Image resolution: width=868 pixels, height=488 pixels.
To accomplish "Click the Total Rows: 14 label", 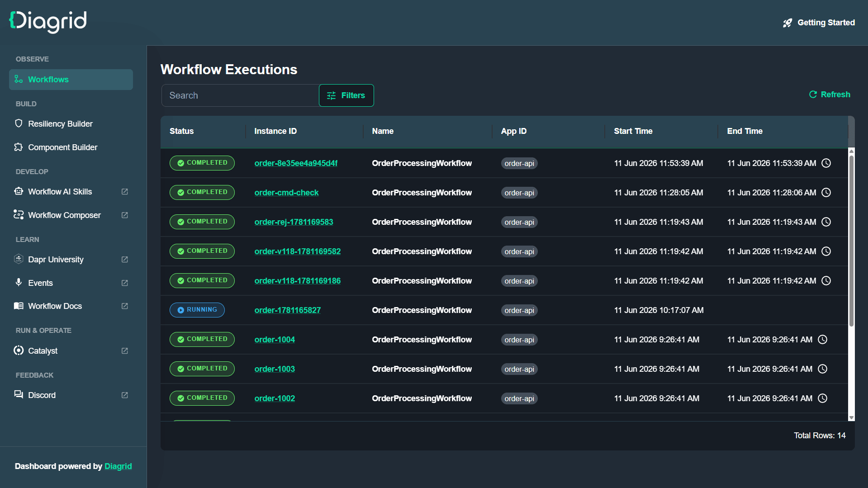I will 820,436.
